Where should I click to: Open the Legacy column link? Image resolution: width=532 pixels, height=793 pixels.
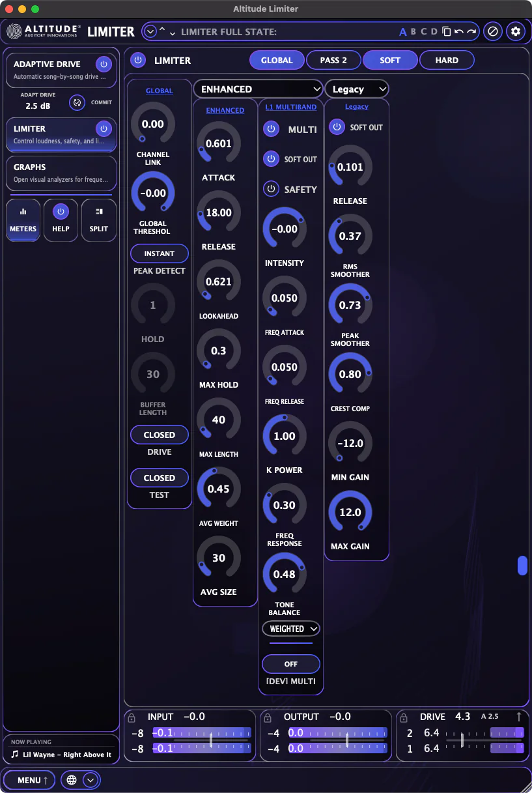[357, 106]
